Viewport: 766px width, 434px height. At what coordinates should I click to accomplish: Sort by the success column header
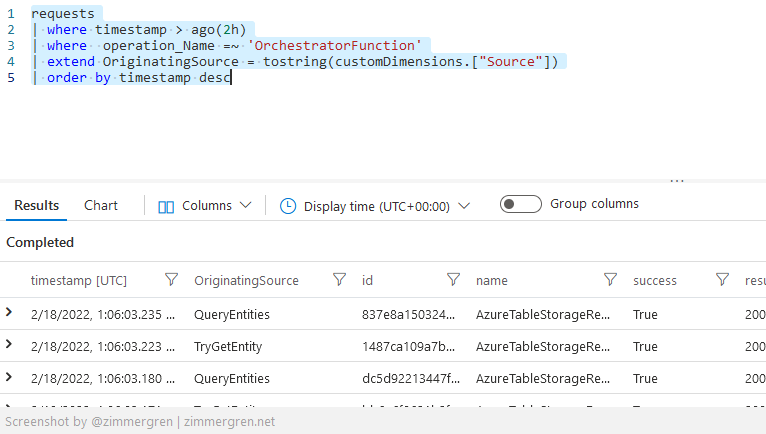click(x=655, y=281)
